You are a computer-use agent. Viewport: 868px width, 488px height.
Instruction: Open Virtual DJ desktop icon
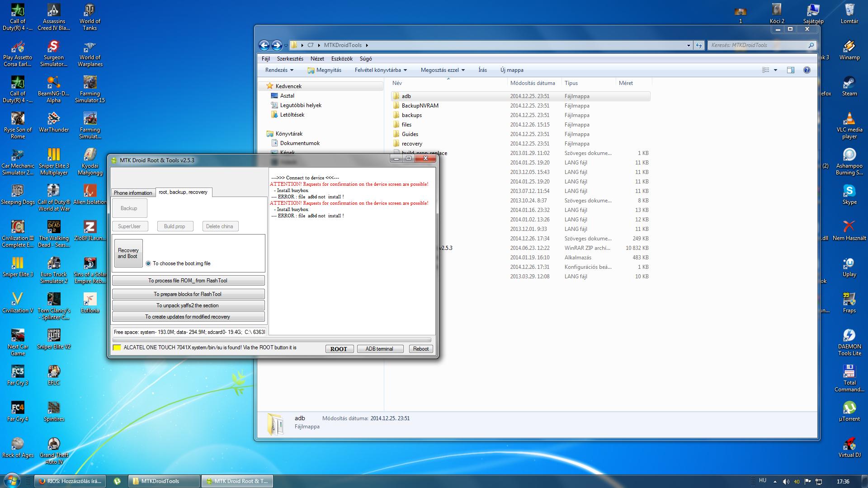click(x=849, y=447)
